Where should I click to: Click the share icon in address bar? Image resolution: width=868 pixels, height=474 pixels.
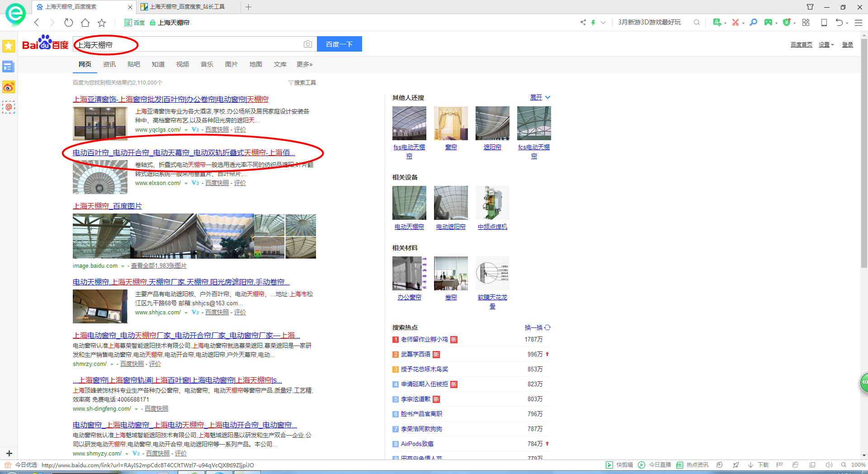point(583,22)
